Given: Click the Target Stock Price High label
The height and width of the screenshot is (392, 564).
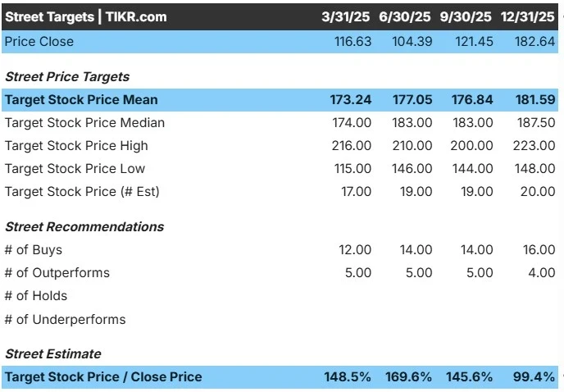Looking at the screenshot, I should tap(76, 146).
